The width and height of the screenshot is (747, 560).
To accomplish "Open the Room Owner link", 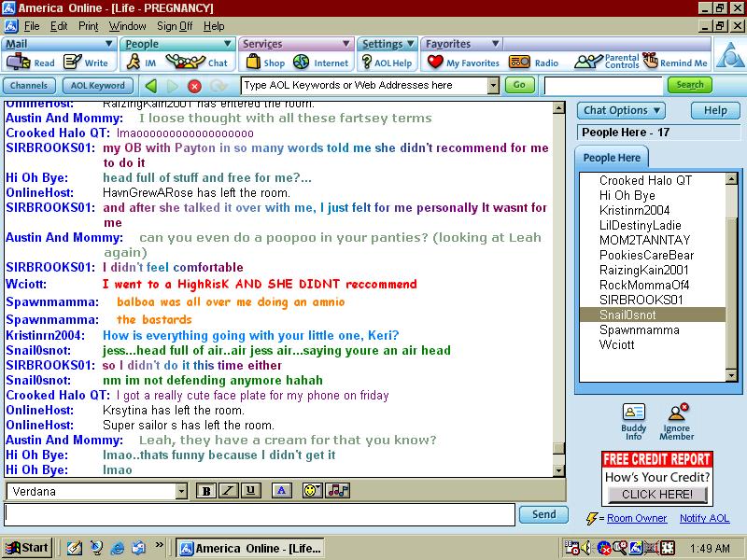I will pos(637,518).
